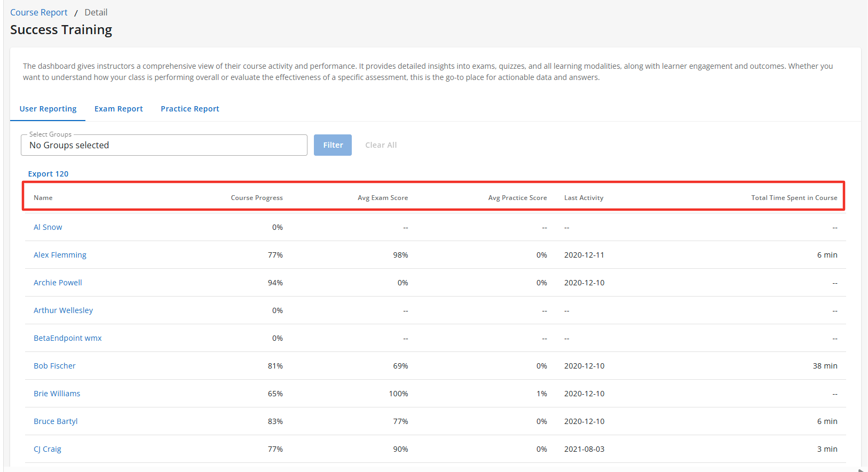View Brie Williams' course details
Image resolution: width=868 pixels, height=472 pixels.
(x=57, y=394)
